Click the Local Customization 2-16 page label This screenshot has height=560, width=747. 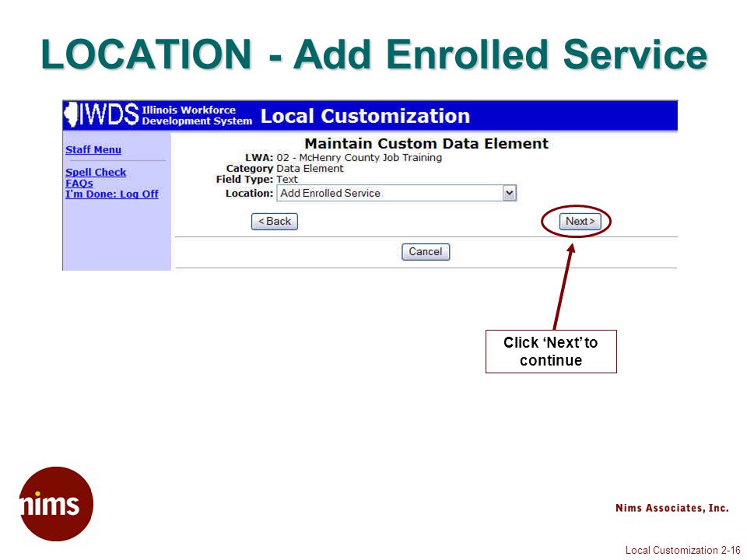point(682,550)
